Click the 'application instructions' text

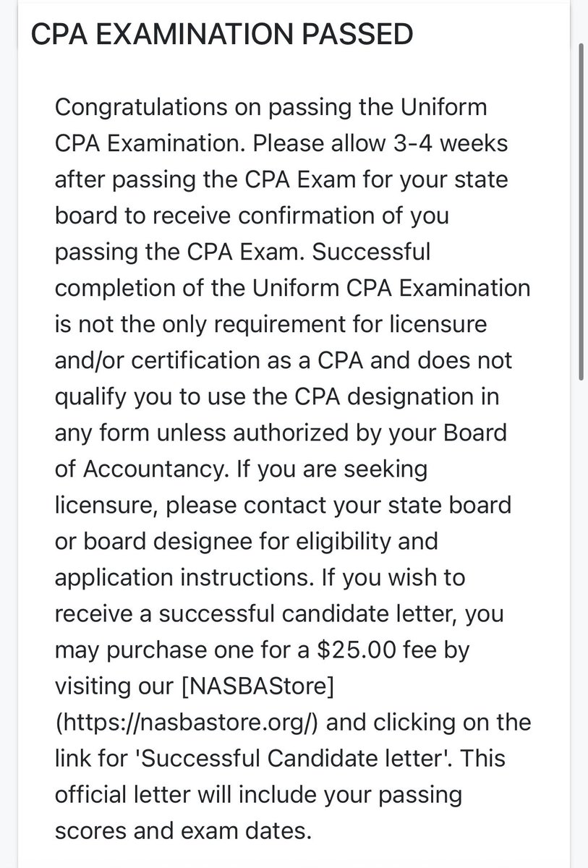pyautogui.click(x=181, y=578)
